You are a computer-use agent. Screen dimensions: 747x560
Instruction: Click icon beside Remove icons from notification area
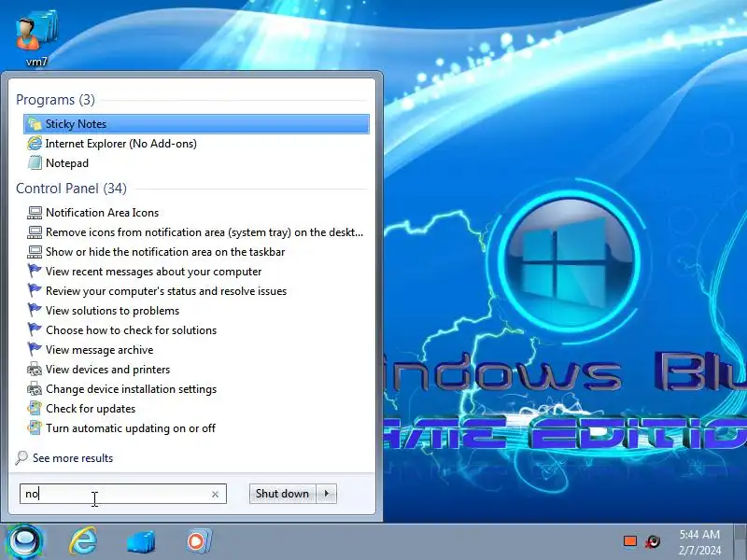pyautogui.click(x=35, y=231)
